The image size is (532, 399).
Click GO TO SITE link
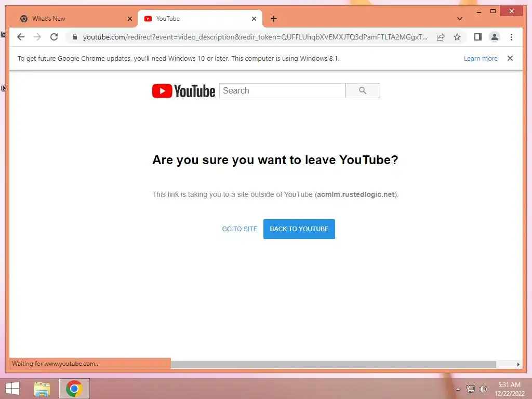pyautogui.click(x=240, y=229)
